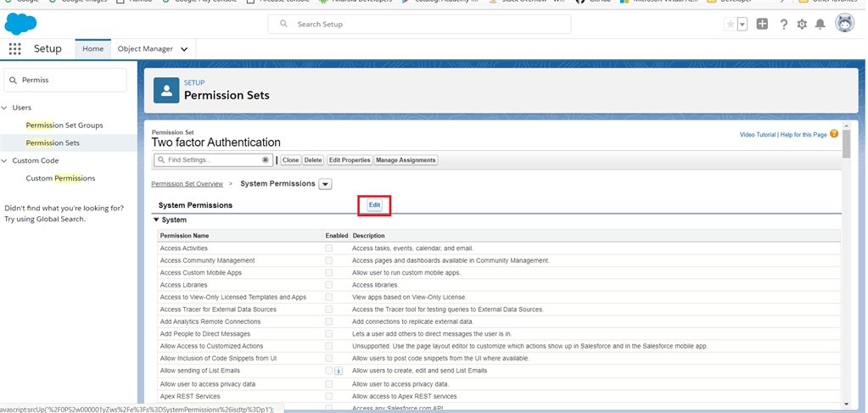
Task: Open the Object Manager tab
Action: (145, 48)
